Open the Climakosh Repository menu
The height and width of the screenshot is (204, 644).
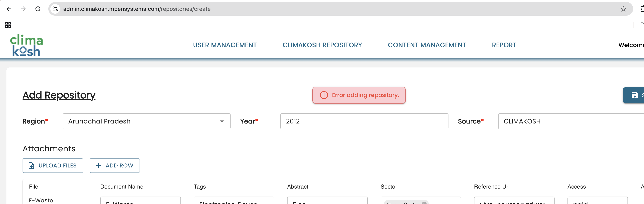(x=322, y=45)
